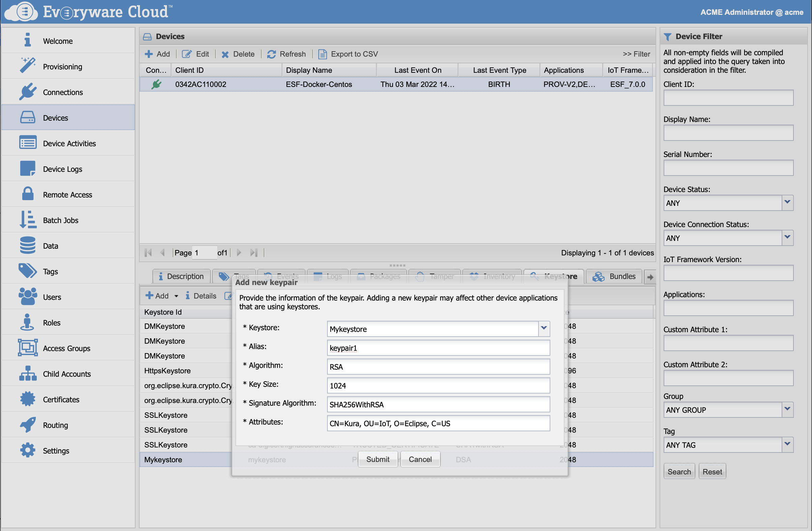
Task: Click the Serial Number filter field
Action: pyautogui.click(x=728, y=168)
